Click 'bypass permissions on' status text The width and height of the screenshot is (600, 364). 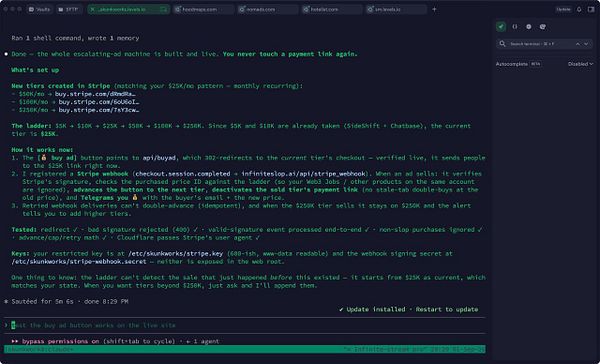pyautogui.click(x=60, y=341)
